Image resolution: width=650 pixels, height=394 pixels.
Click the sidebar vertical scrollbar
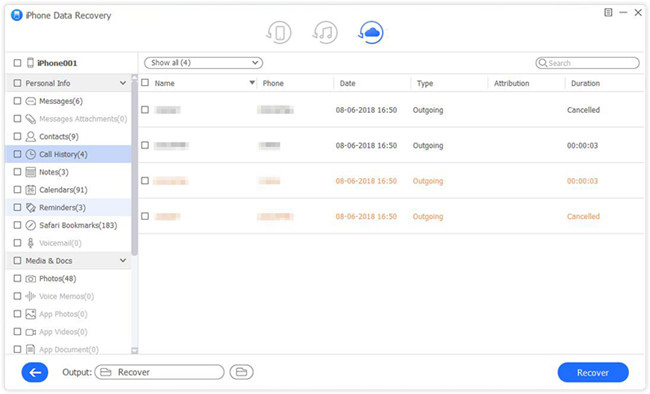click(134, 166)
